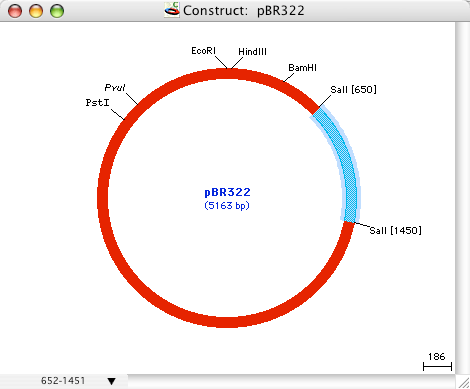Click the 652-1451 selection range text
470x389 pixels.
coord(63,381)
